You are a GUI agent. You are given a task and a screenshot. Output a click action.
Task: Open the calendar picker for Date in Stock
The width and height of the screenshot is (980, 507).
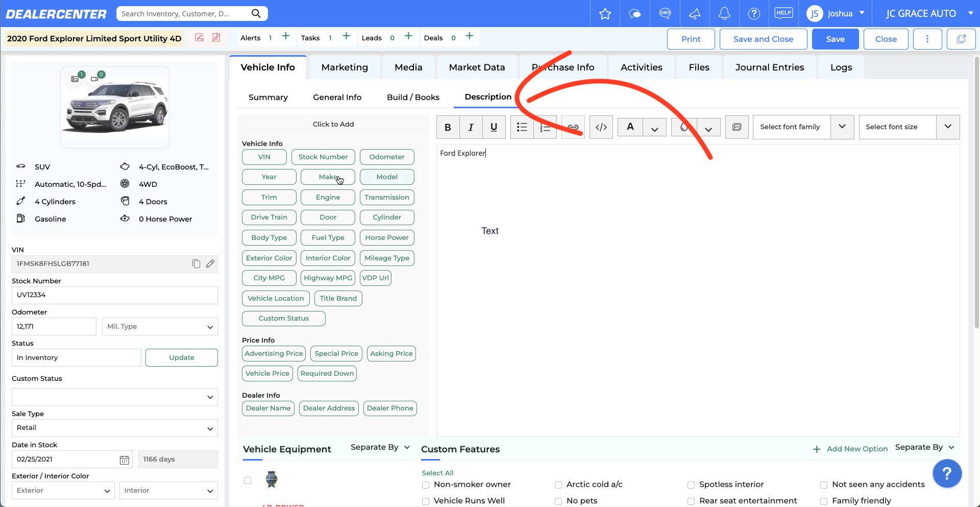pos(124,460)
